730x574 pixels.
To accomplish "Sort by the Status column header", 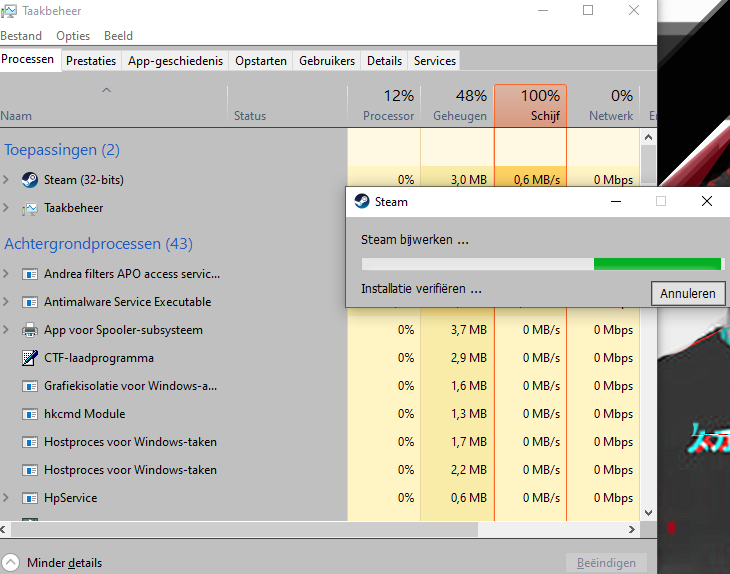I will (287, 106).
